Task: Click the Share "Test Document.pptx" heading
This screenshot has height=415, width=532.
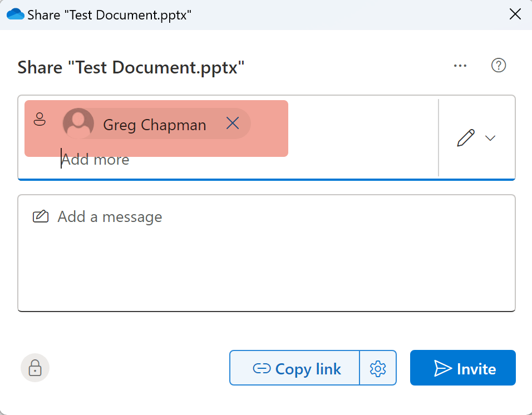Action: pos(131,67)
